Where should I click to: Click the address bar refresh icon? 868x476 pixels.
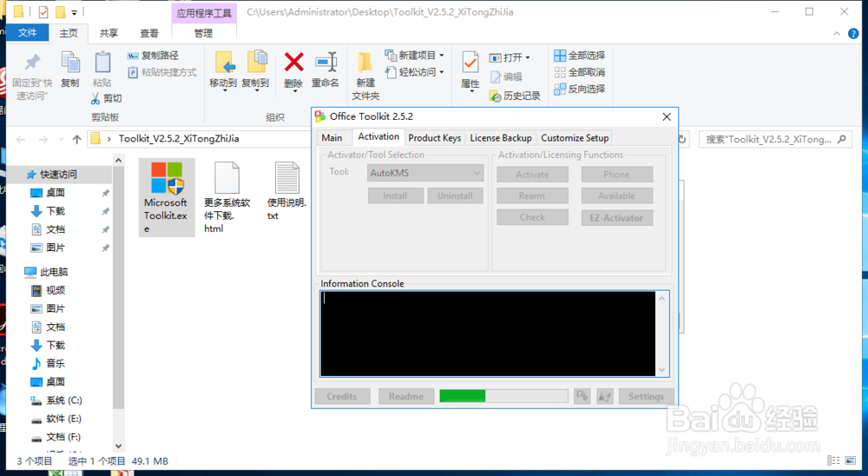(x=682, y=139)
